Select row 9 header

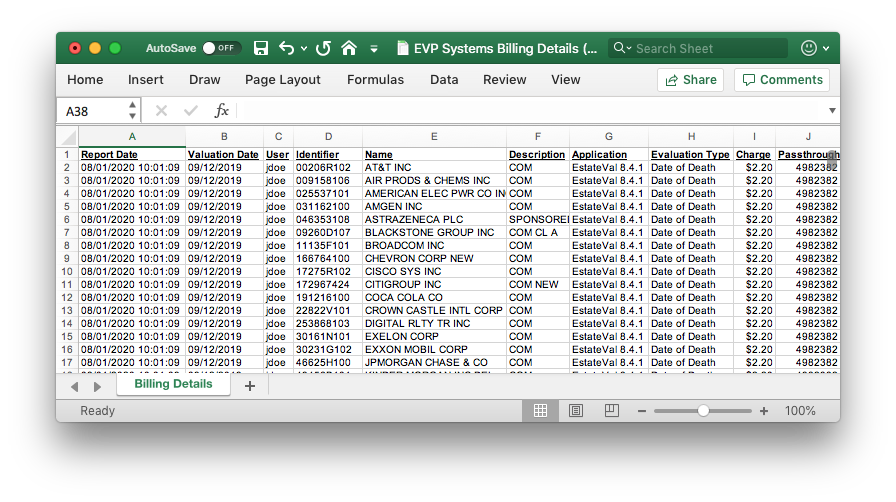tap(67, 258)
